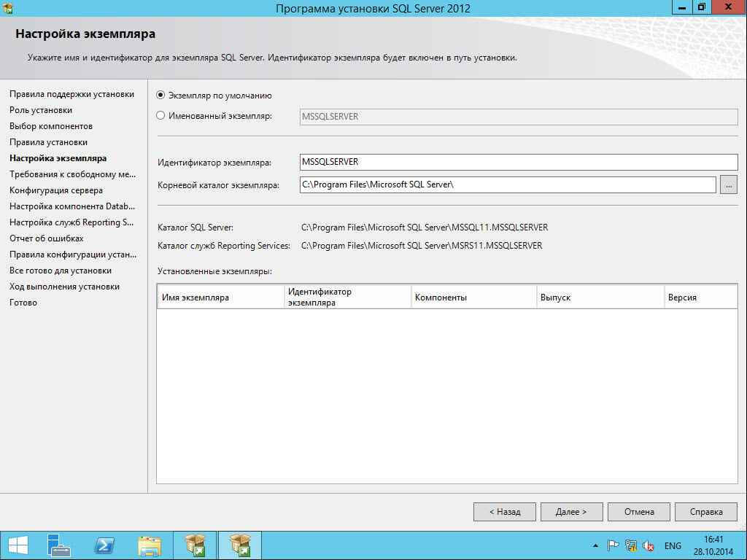Open the muted volume tray icon
Image resolution: width=747 pixels, height=560 pixels.
click(648, 545)
